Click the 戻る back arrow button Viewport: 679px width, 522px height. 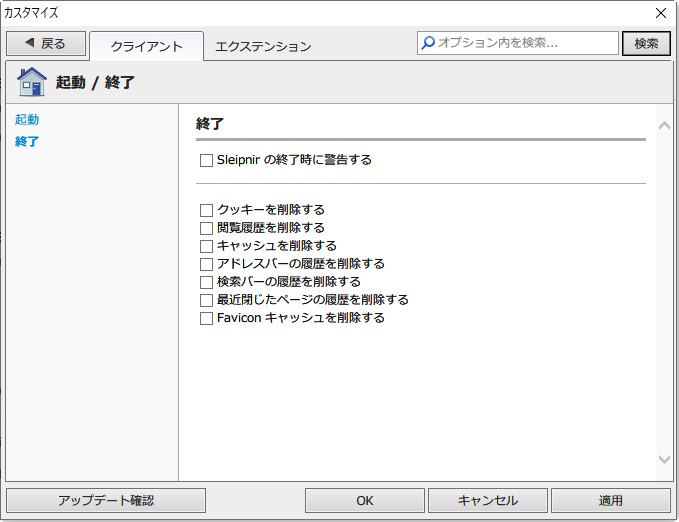(46, 43)
